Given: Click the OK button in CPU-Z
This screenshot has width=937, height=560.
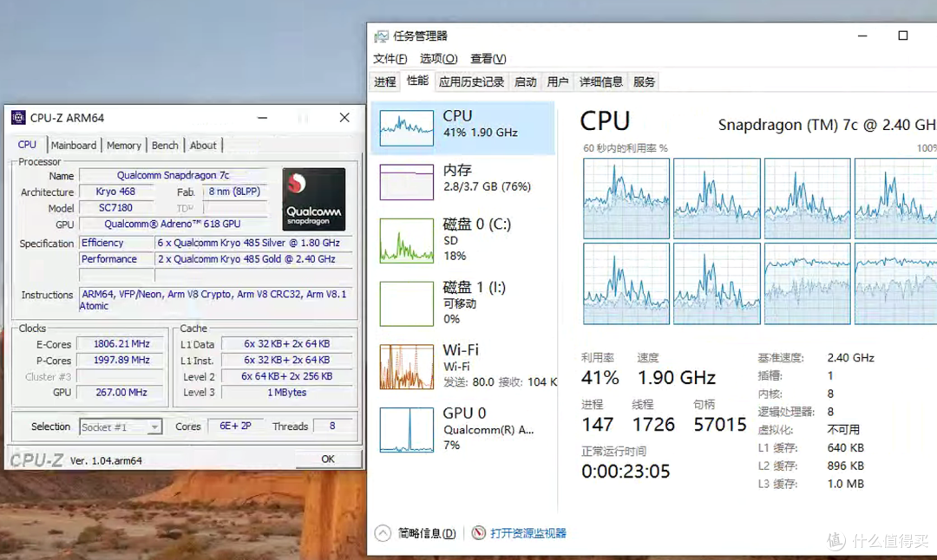Looking at the screenshot, I should tap(327, 459).
